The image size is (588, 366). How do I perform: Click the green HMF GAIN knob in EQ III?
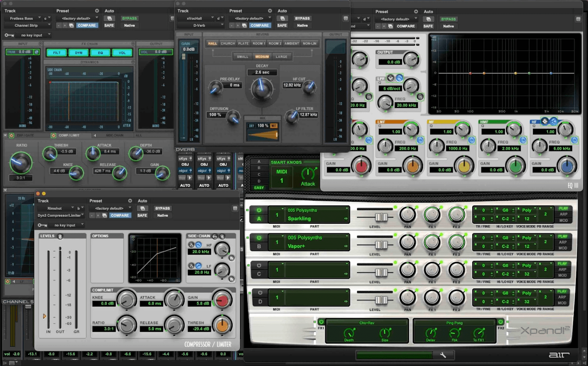(x=515, y=166)
